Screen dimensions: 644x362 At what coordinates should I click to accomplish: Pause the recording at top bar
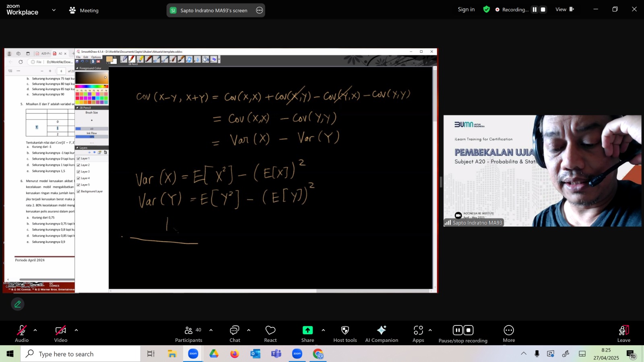[x=535, y=10]
